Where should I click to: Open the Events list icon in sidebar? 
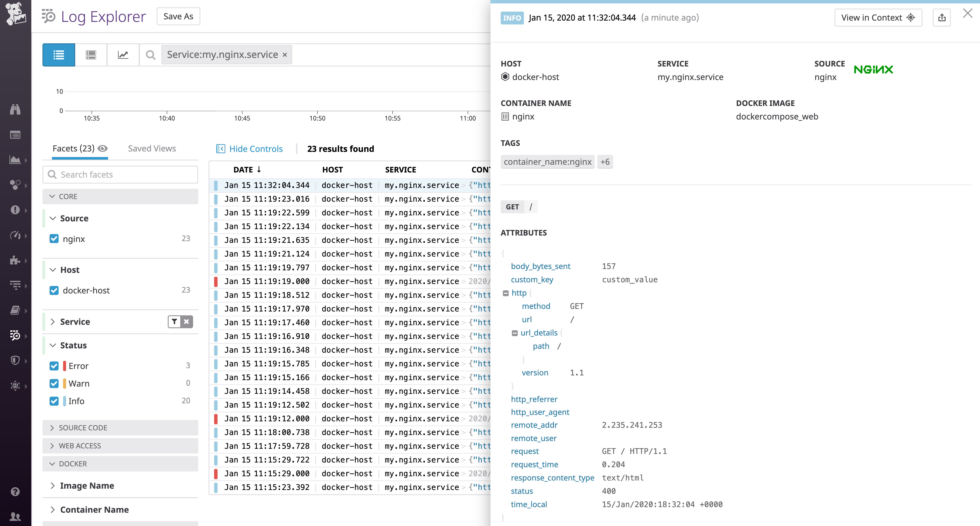coord(15,135)
